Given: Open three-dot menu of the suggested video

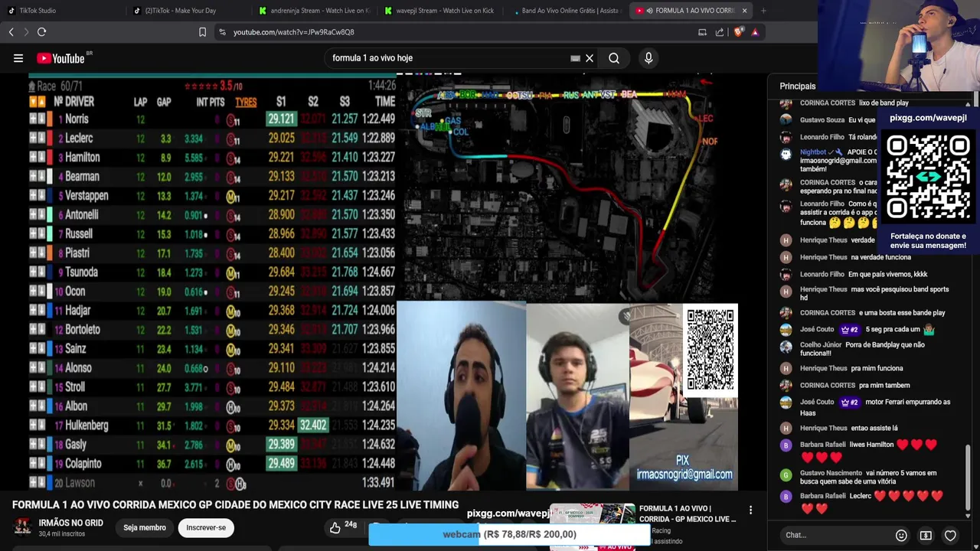Looking at the screenshot, I should point(750,510).
